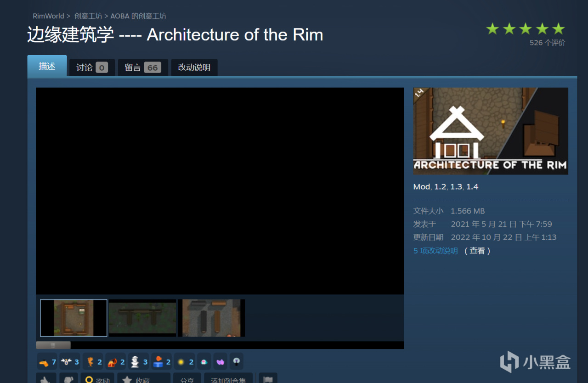Screen dimensions: 588x383
Task: Open the AOBA 的创意工坊 breadcrumb link
Action: click(138, 16)
